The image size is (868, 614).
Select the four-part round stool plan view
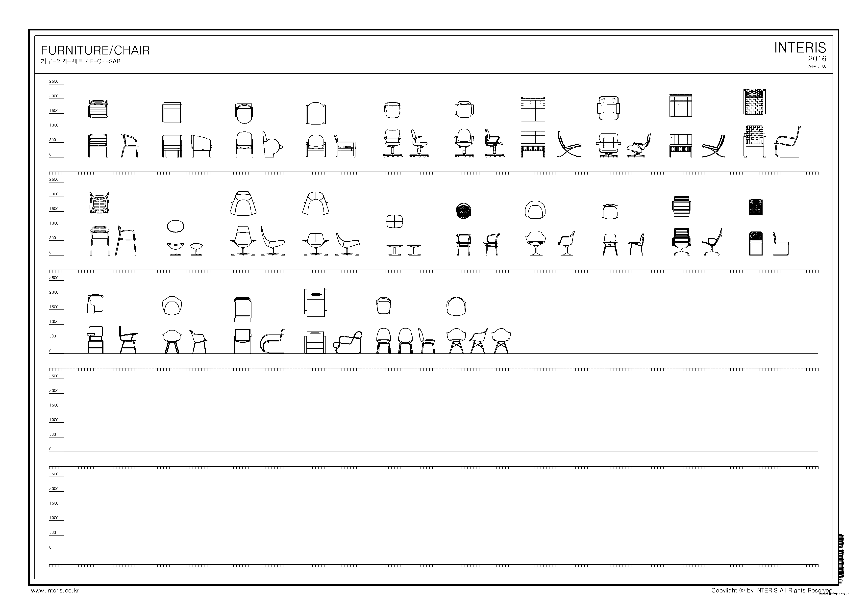pyautogui.click(x=395, y=221)
